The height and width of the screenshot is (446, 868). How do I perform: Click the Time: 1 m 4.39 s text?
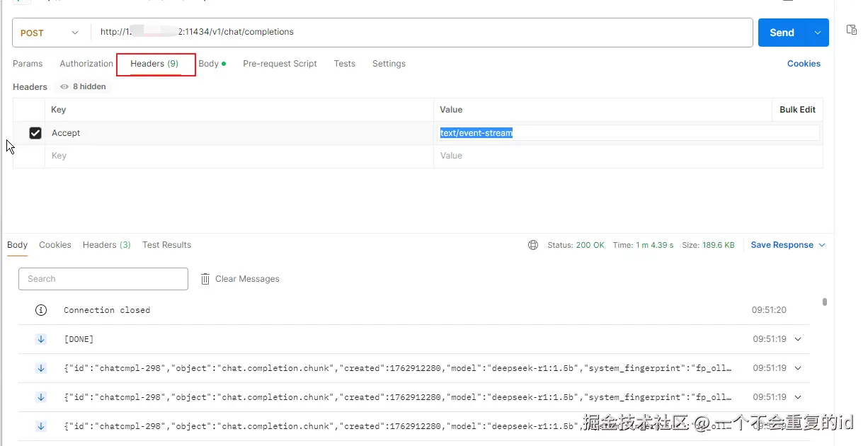(643, 245)
